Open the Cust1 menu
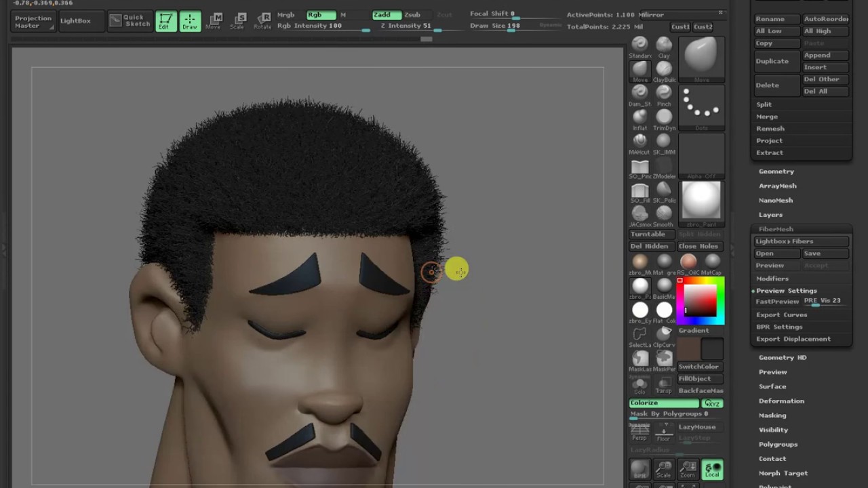 [x=680, y=27]
